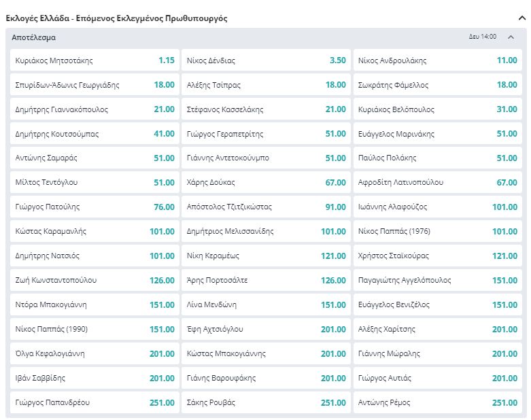This screenshot has height=420, width=531.
Task: Select Απόστολος Τζιτζικώστας at 91.00
Action: click(266, 207)
